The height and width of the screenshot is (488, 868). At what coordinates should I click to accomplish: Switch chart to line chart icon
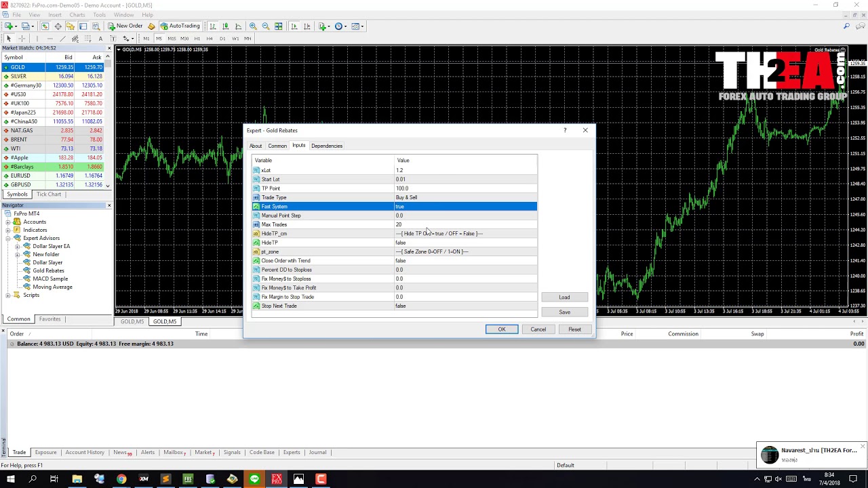click(238, 26)
